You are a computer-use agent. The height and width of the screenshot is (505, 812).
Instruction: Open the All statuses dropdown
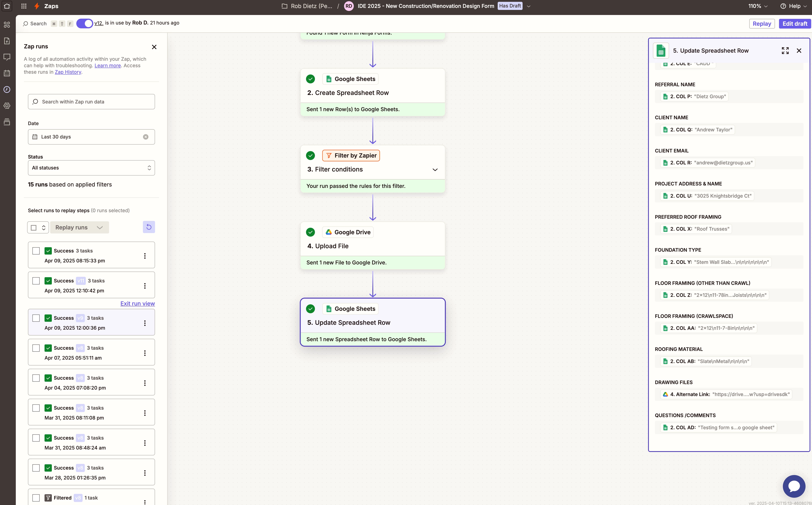click(91, 168)
